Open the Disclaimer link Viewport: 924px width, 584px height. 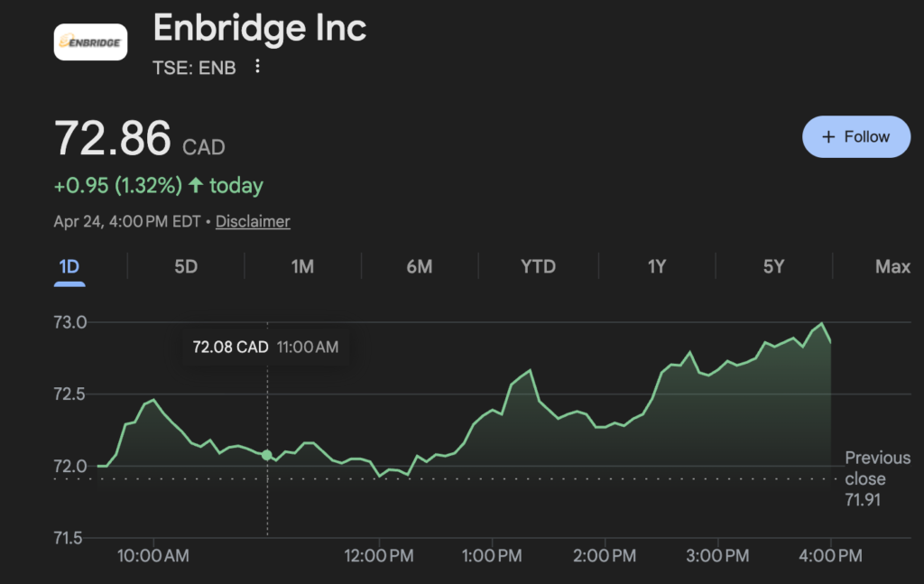[253, 221]
